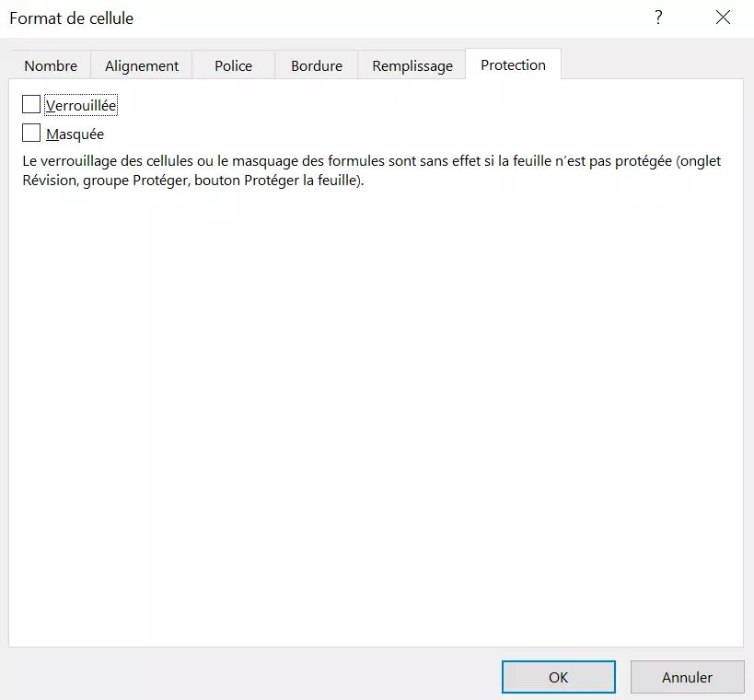Switch to the Alignement tab
This screenshot has height=700, width=754.
click(142, 65)
